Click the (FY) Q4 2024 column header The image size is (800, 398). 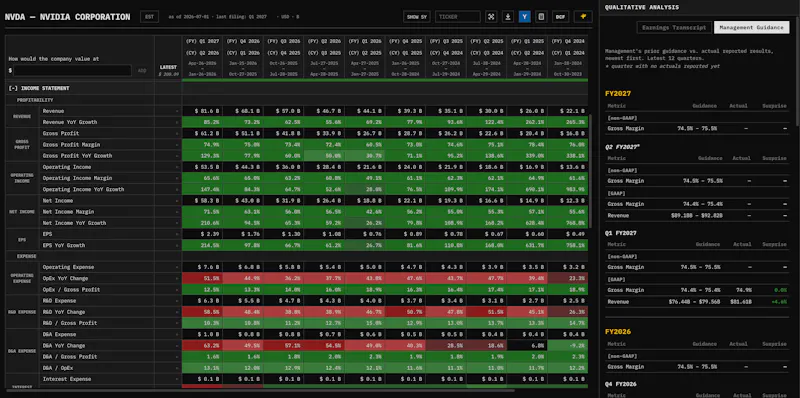[x=567, y=41]
